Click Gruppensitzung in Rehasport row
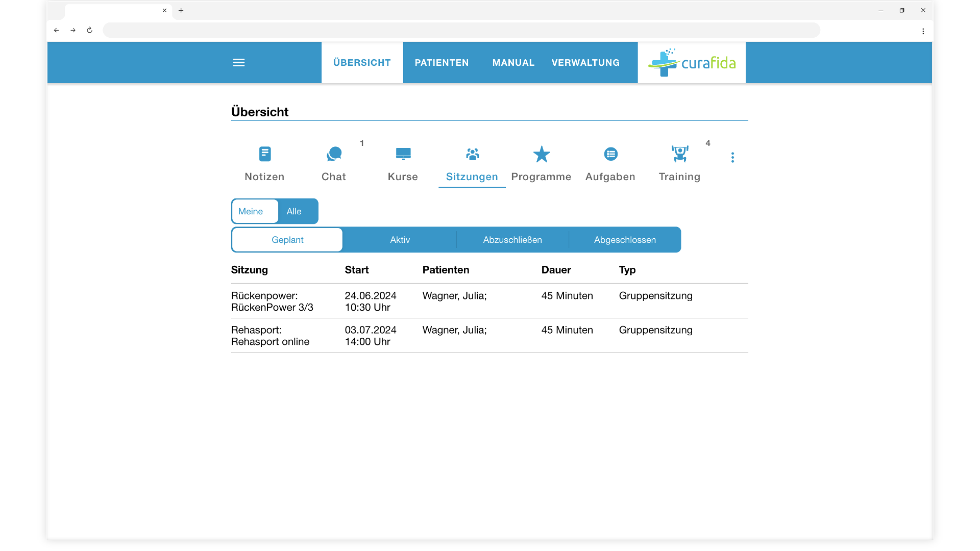Viewport: 980px width, 551px height. point(655,330)
